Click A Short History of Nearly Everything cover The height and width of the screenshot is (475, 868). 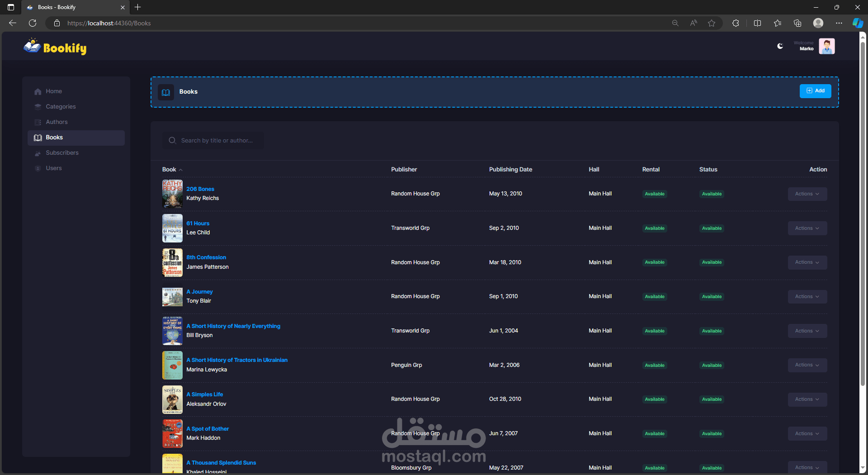(x=172, y=331)
